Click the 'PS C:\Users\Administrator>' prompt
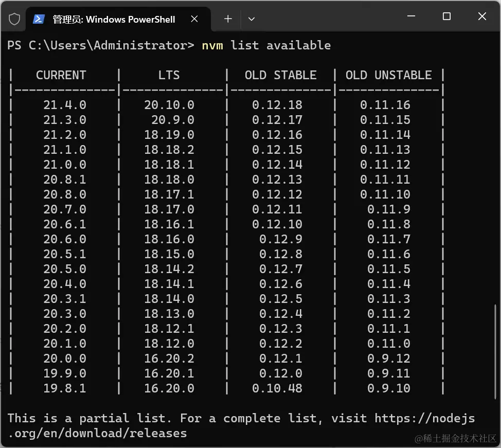This screenshot has height=448, width=501. click(x=101, y=45)
